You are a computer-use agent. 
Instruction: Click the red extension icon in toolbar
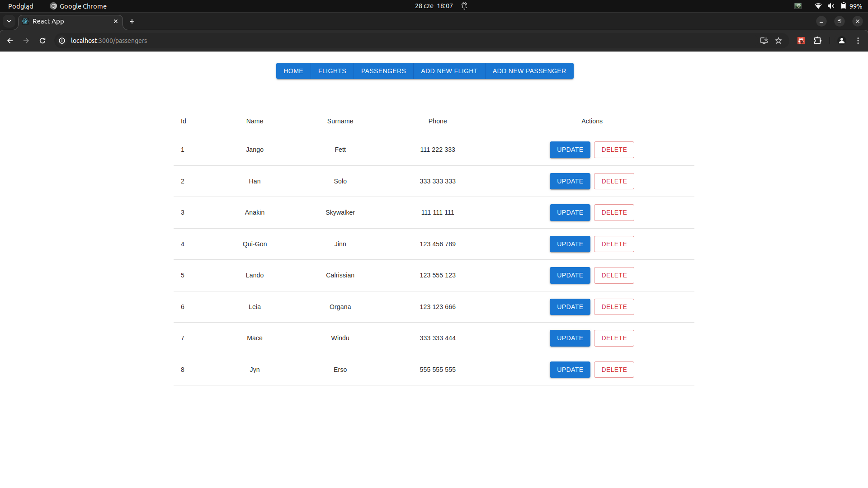tap(801, 41)
